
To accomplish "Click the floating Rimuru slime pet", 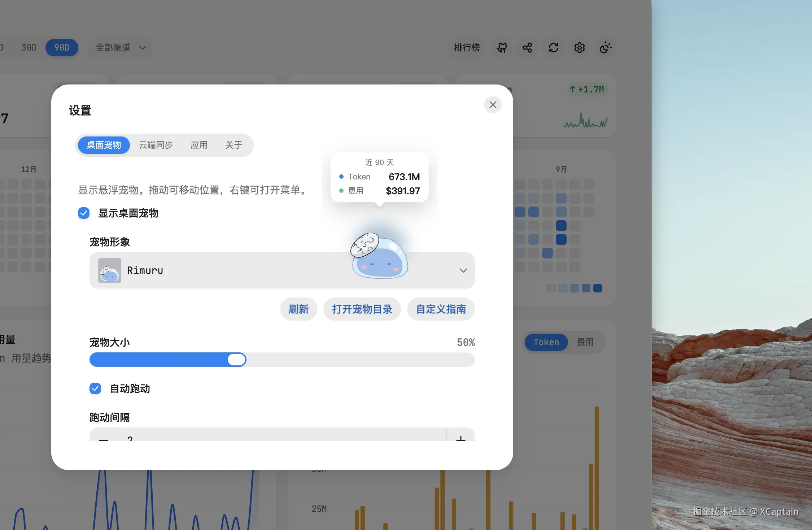I will pos(379,256).
